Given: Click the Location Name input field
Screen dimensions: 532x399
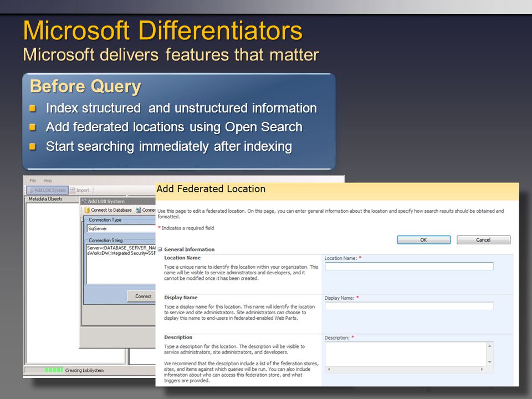Looking at the screenshot, I should click(x=409, y=267).
